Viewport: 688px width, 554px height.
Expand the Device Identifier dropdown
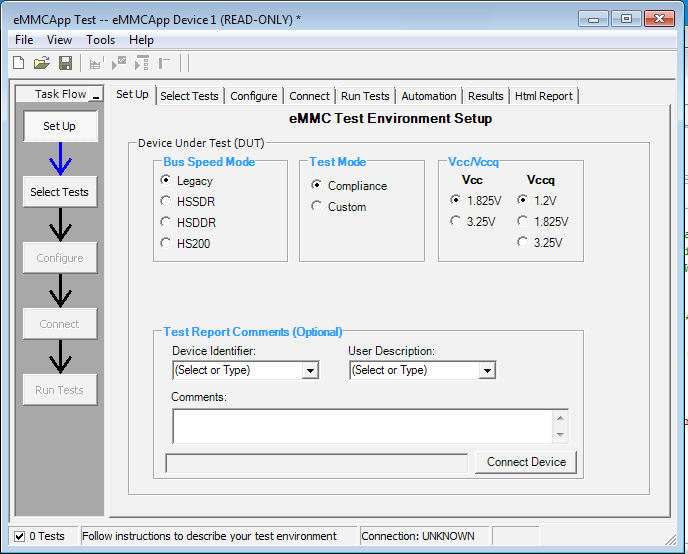pos(310,371)
